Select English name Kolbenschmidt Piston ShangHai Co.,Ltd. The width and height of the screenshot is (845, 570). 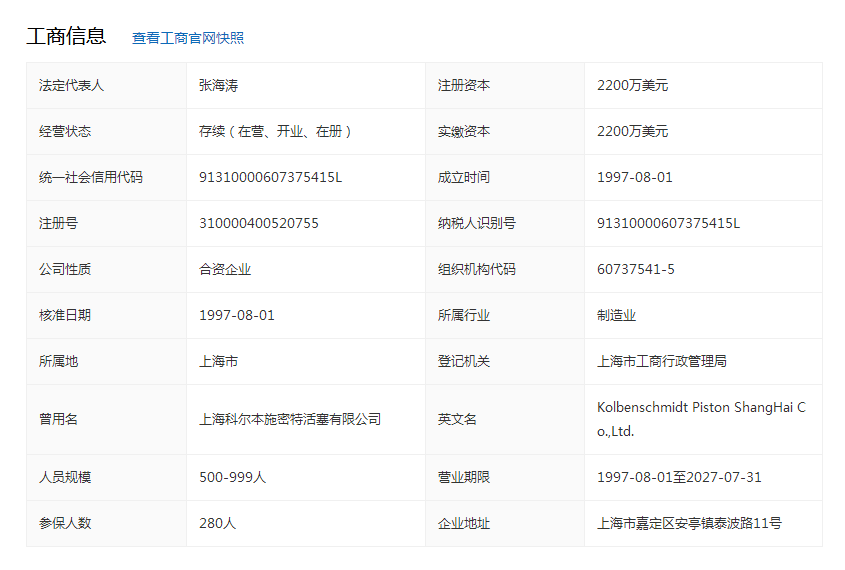(701, 419)
